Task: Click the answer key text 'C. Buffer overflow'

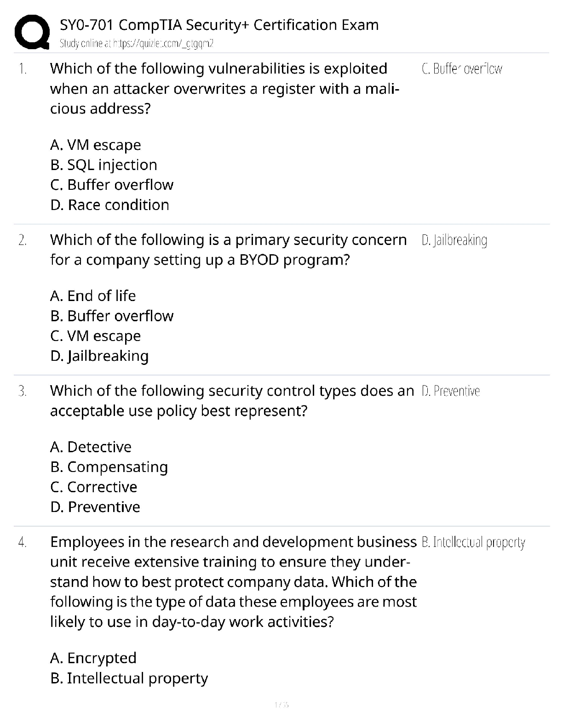Action: pyautogui.click(x=461, y=69)
